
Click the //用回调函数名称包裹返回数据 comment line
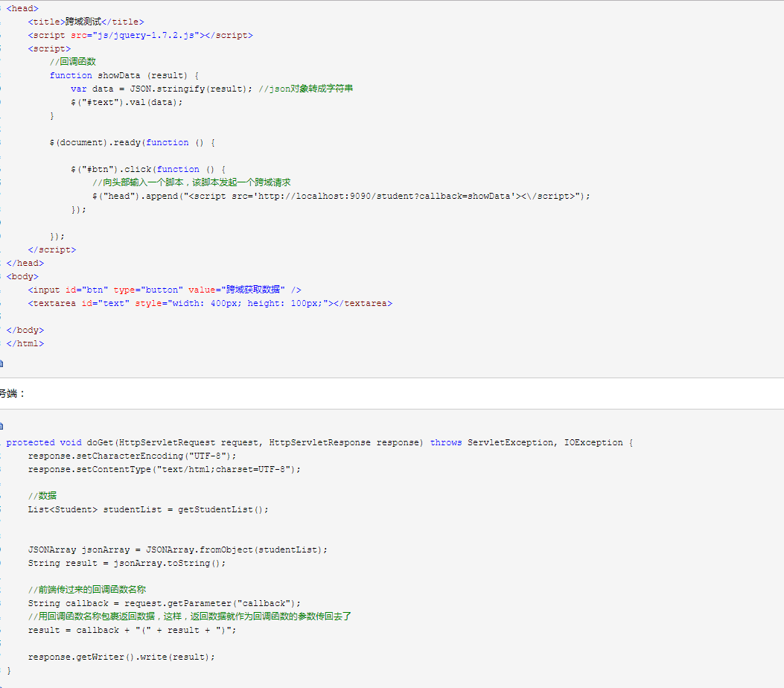click(190, 617)
